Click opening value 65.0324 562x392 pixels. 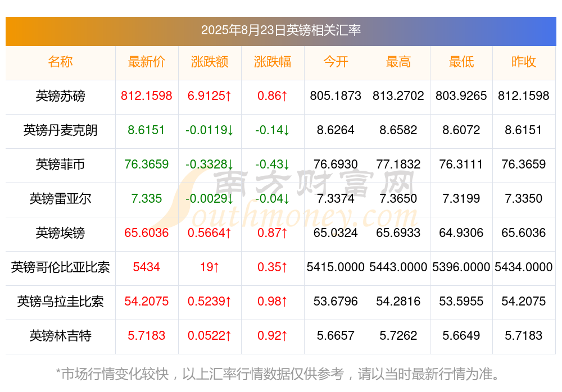coord(336,233)
